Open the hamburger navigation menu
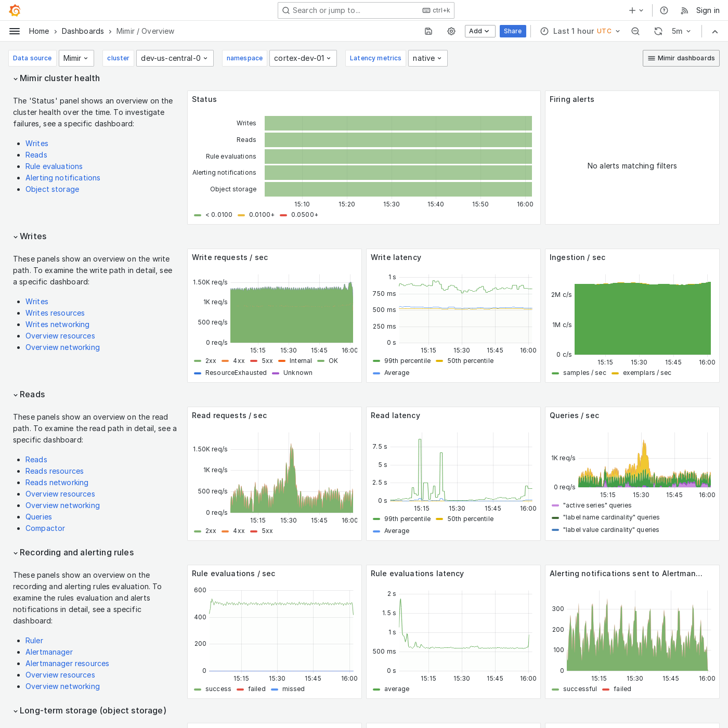The width and height of the screenshot is (728, 728). coord(15,31)
